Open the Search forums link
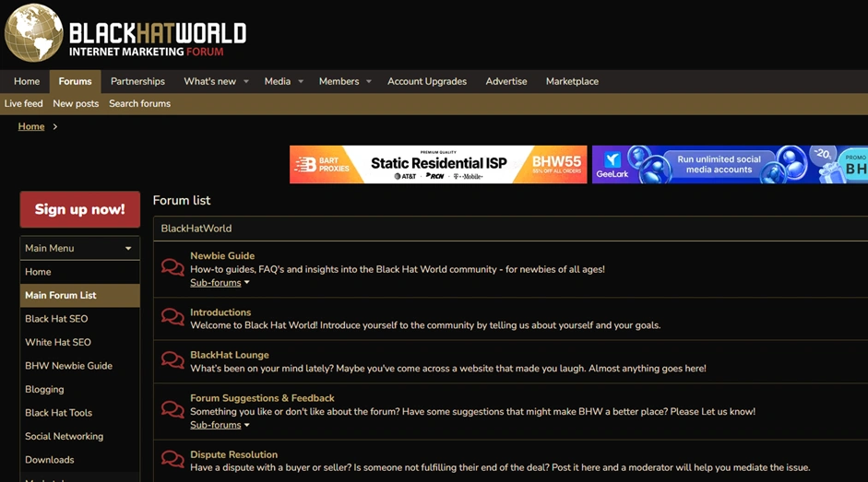Viewport: 868px width, 482px height. tap(139, 103)
